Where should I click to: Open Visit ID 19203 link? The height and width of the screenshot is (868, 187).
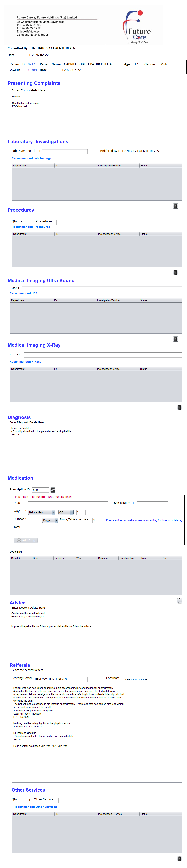click(x=32, y=70)
